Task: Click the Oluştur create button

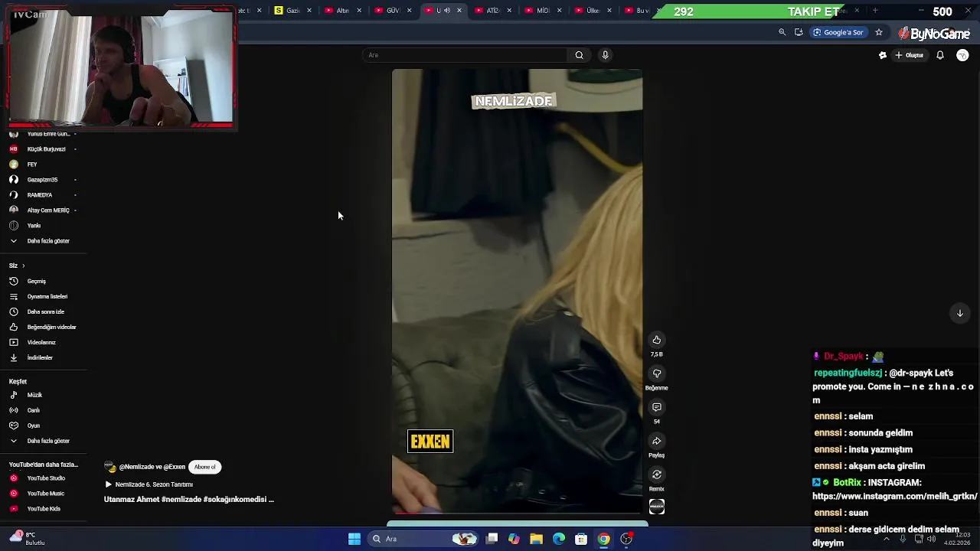Action: point(910,55)
